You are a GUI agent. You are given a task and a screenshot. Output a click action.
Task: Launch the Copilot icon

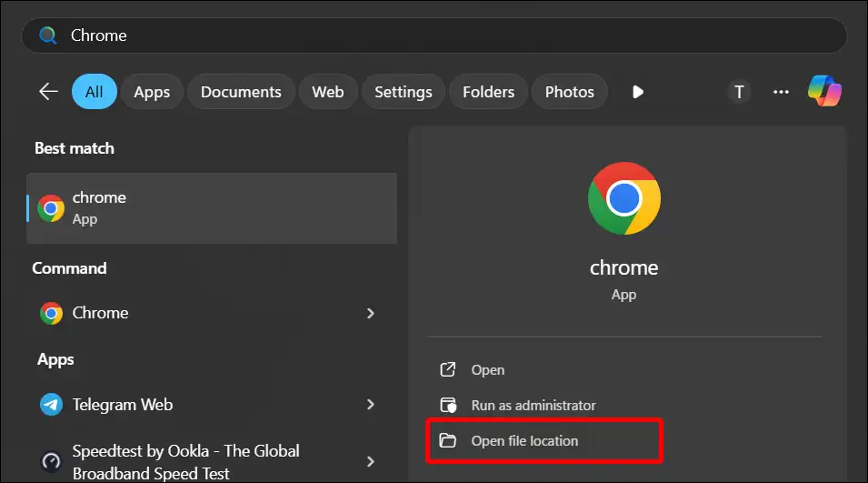[824, 91]
